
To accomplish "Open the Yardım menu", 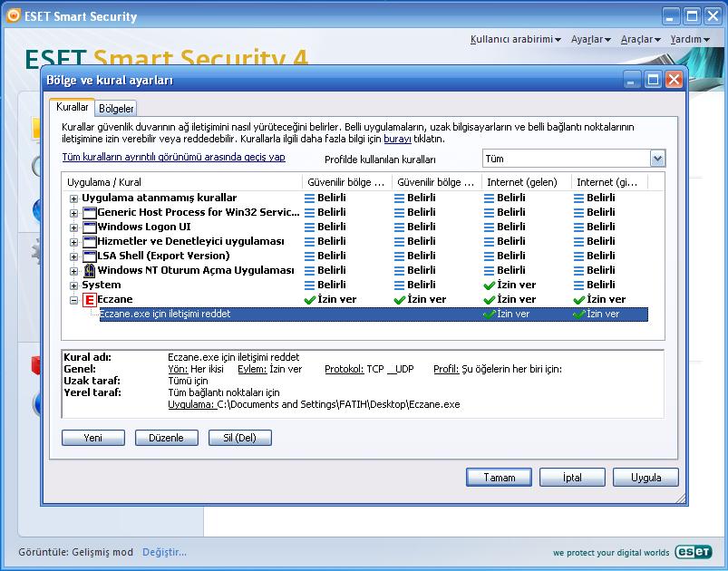I will pos(690,40).
